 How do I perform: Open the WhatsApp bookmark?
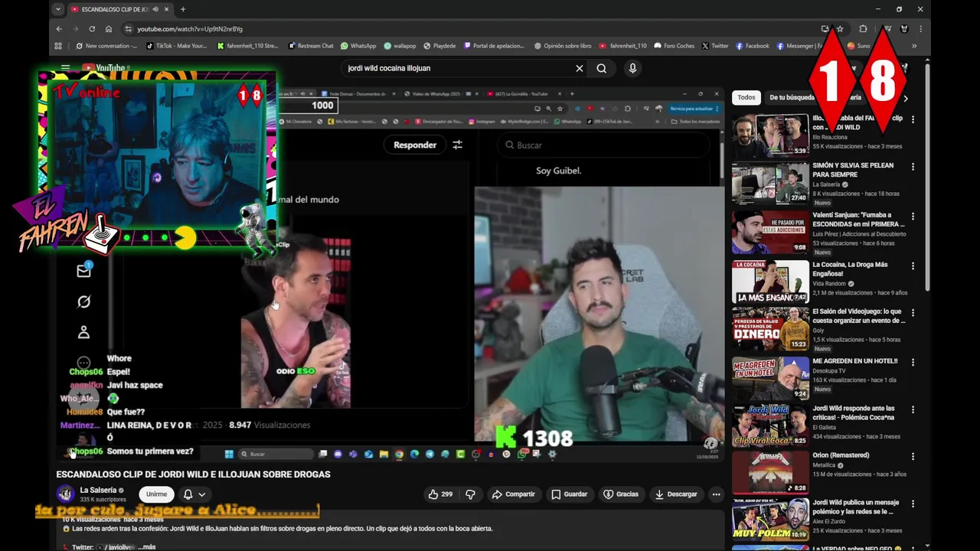pyautogui.click(x=358, y=46)
